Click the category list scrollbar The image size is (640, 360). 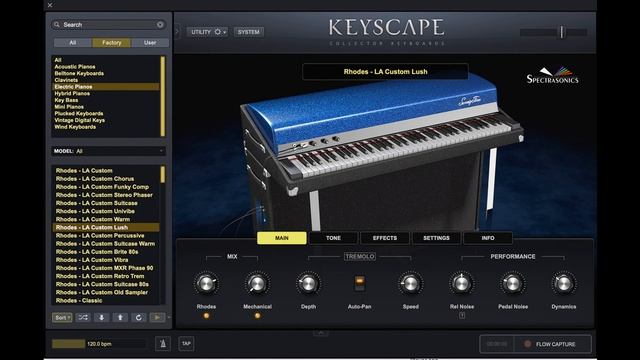pos(163,96)
